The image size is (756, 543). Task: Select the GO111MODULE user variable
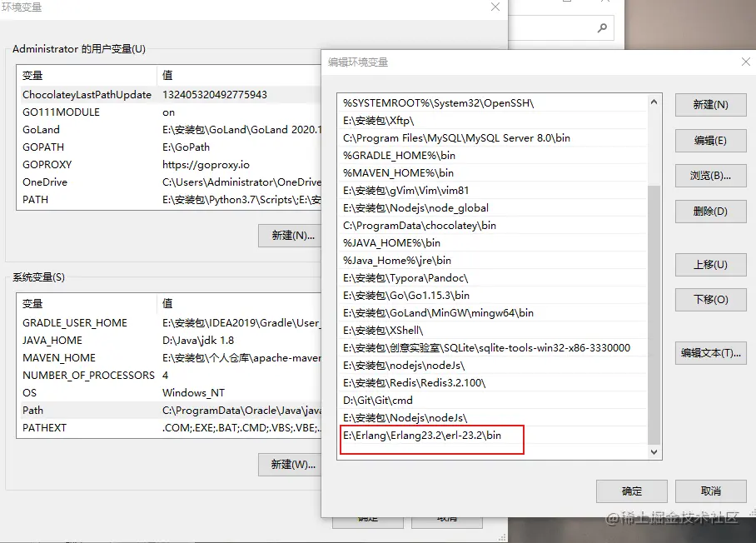click(x=169, y=112)
